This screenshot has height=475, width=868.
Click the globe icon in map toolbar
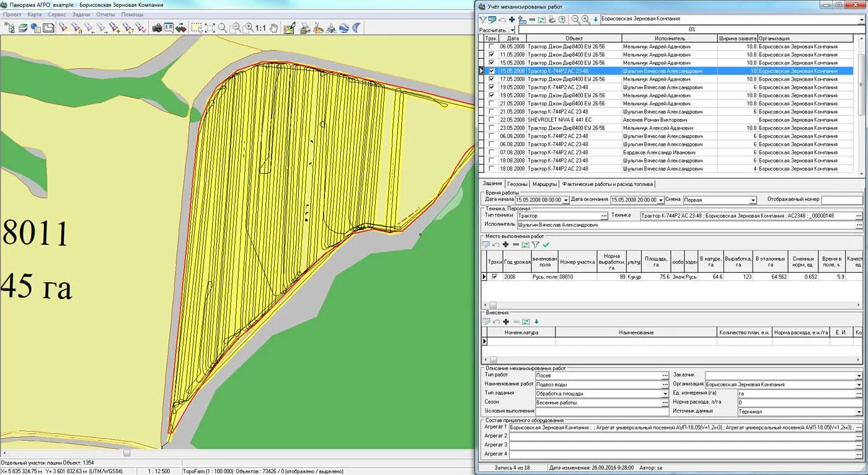pos(345,28)
